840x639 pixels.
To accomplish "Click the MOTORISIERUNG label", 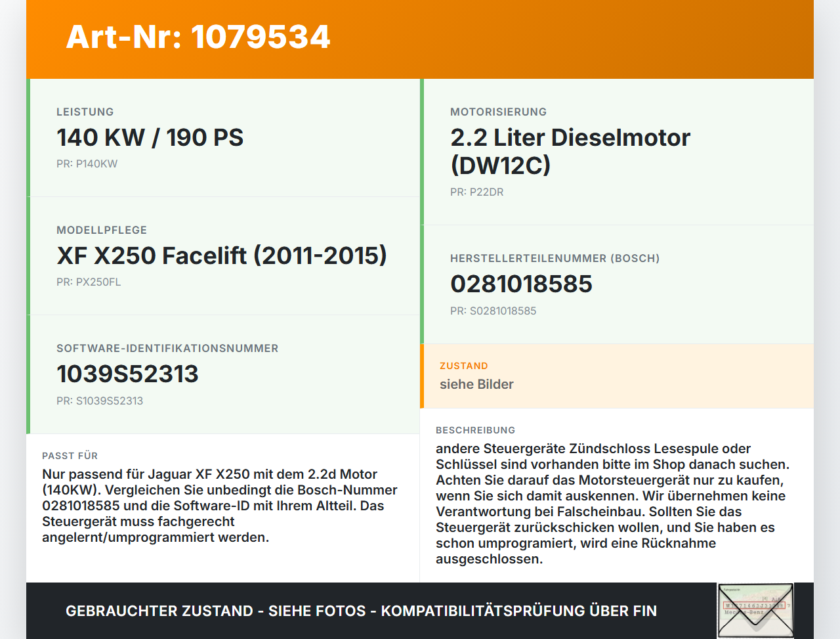I will (x=498, y=112).
